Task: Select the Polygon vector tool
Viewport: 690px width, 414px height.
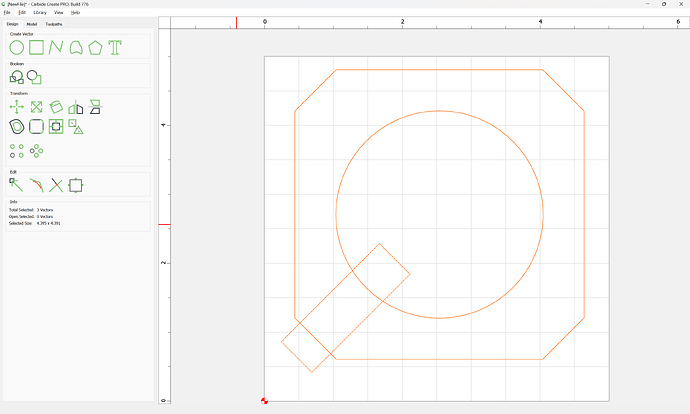Action: click(95, 48)
